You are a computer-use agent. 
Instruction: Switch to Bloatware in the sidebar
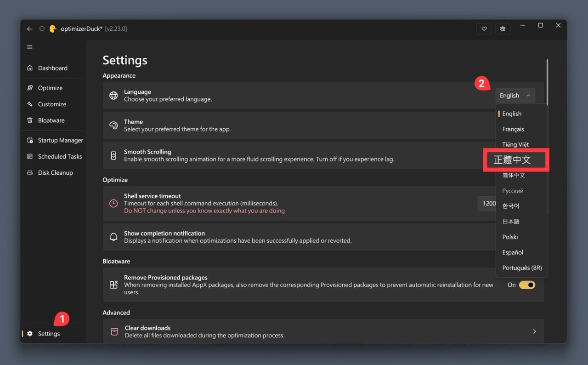(x=52, y=120)
